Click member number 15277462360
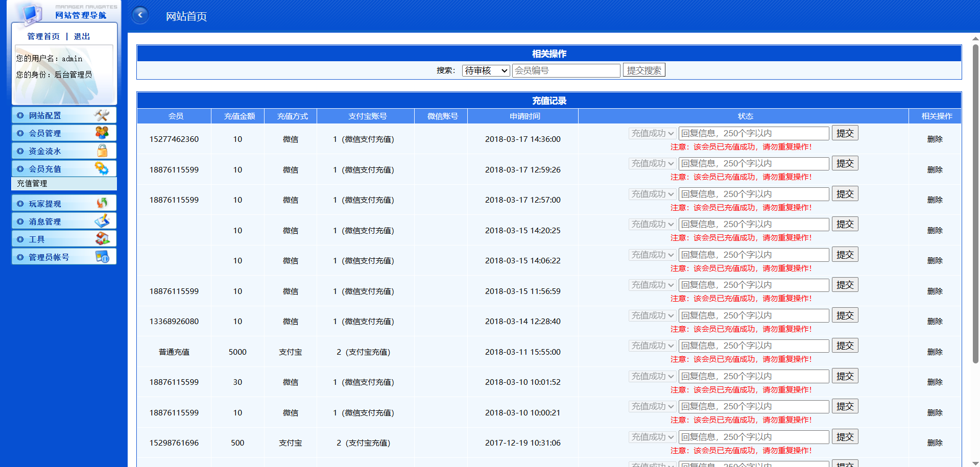The width and height of the screenshot is (980, 467). (x=174, y=139)
